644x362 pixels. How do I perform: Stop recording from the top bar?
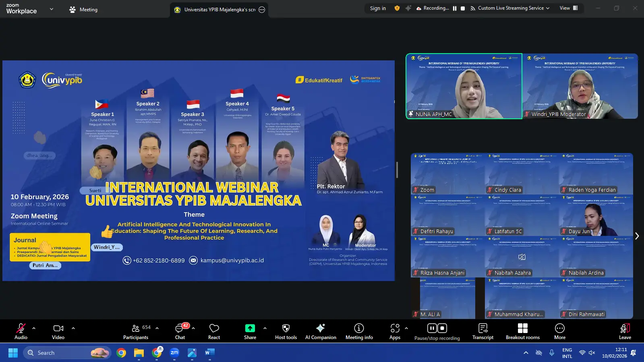pos(463,8)
